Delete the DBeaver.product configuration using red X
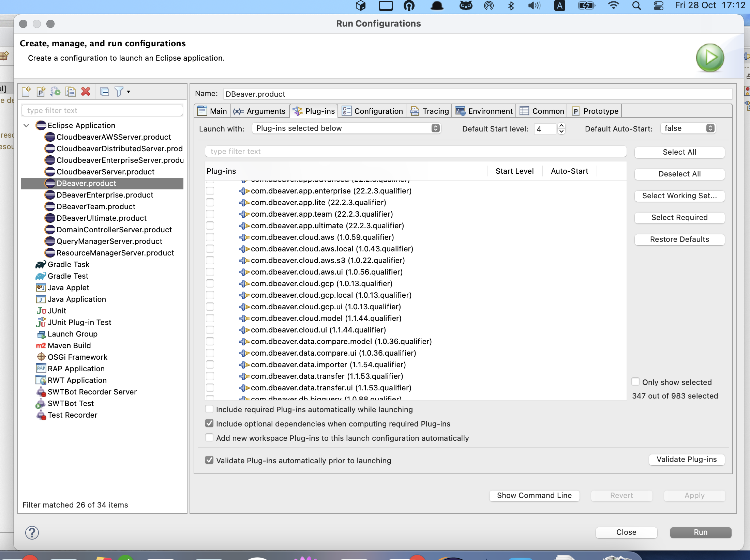Viewport: 750px width, 560px height. tap(85, 91)
